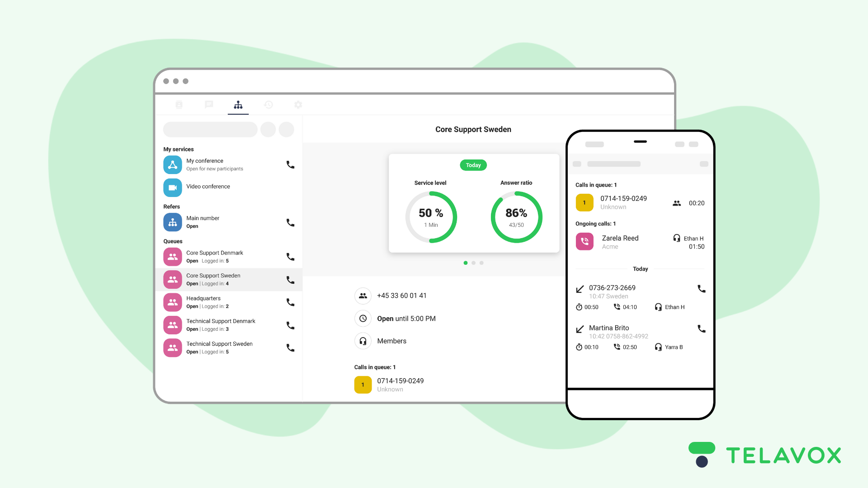
Task: Expand the Members section in Core Support Sweden
Action: [392, 340]
